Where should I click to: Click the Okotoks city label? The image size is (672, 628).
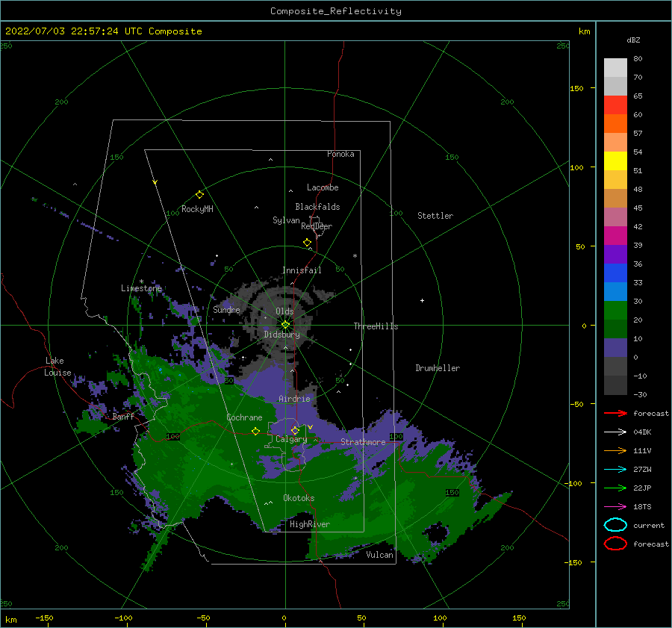(x=299, y=498)
